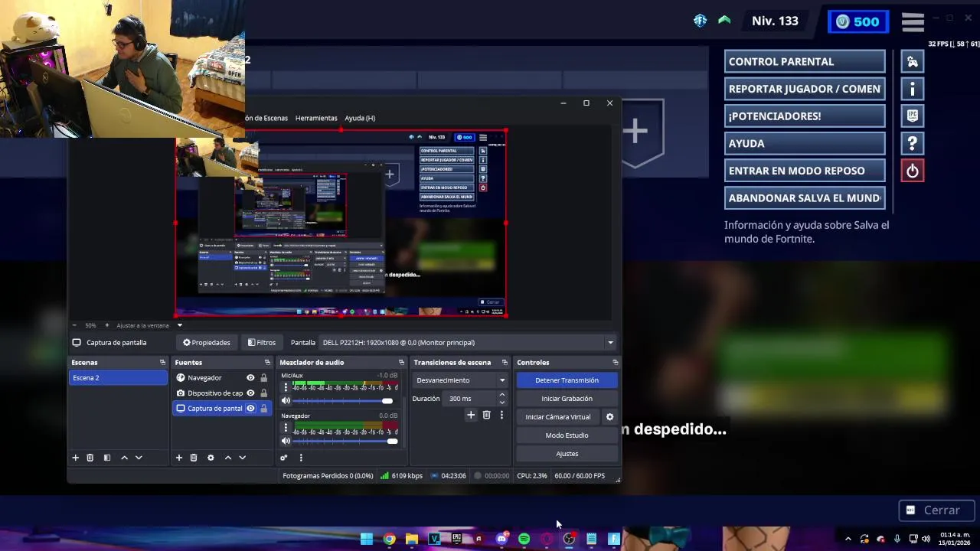Hide the Dispositivo de captura source
Viewport: 980px width, 551px height.
[x=250, y=393]
